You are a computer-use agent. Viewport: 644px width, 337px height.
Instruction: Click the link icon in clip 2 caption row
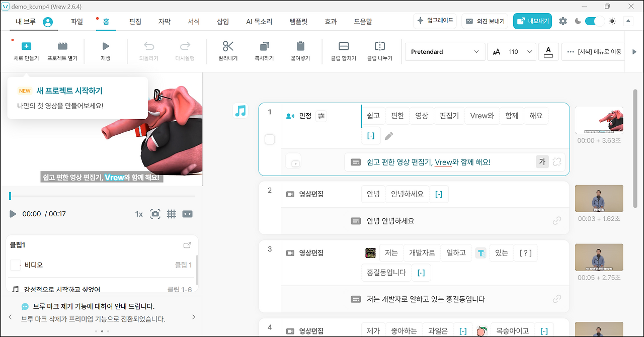point(557,221)
